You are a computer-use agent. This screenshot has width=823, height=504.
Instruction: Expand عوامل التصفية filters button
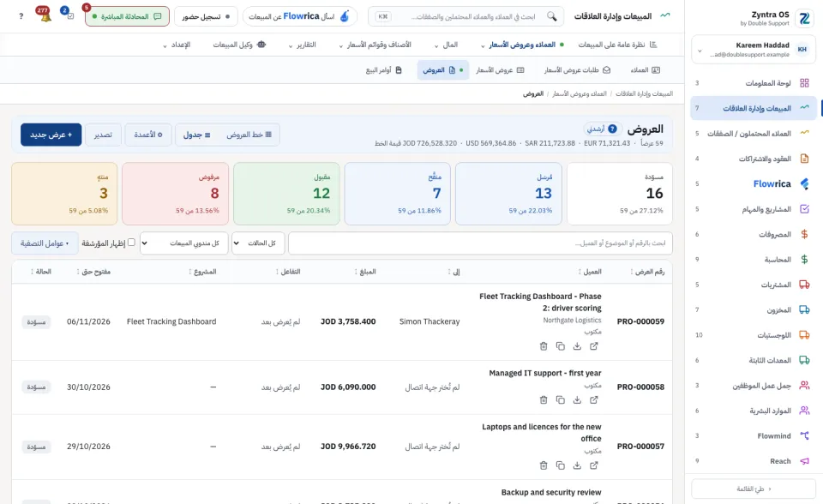click(x=45, y=243)
